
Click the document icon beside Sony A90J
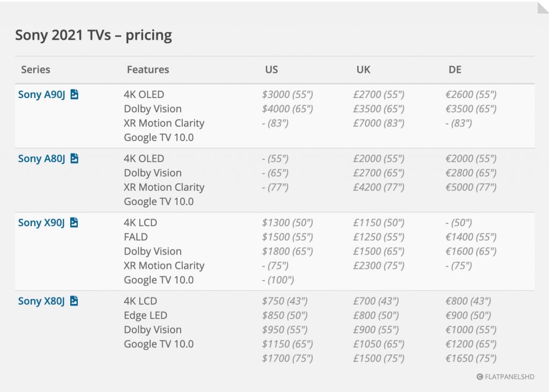pos(74,94)
